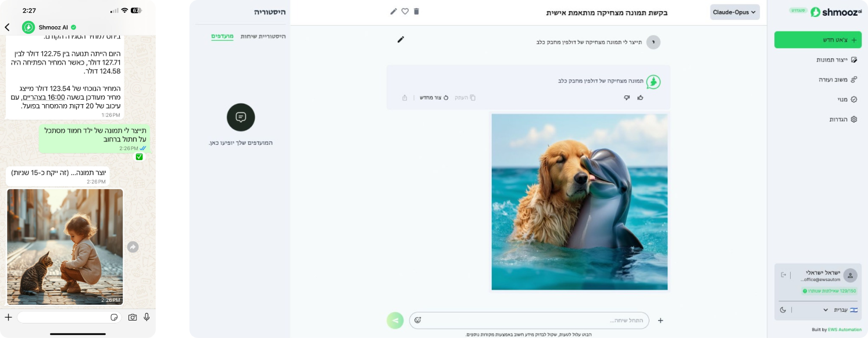Viewport: 868px width, 338px height.
Task: Open emoji picker in chat input
Action: [x=417, y=320]
